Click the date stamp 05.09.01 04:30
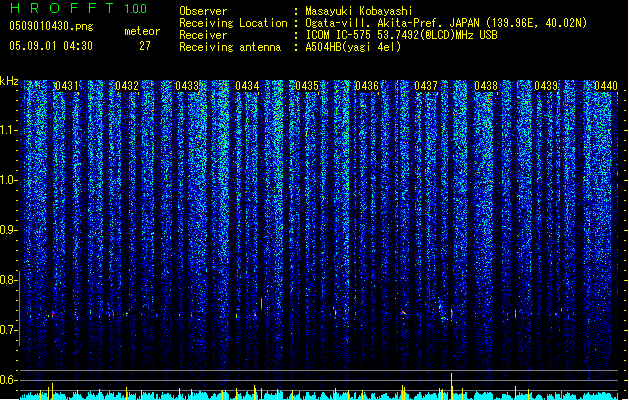The height and width of the screenshot is (400, 629). [51, 46]
